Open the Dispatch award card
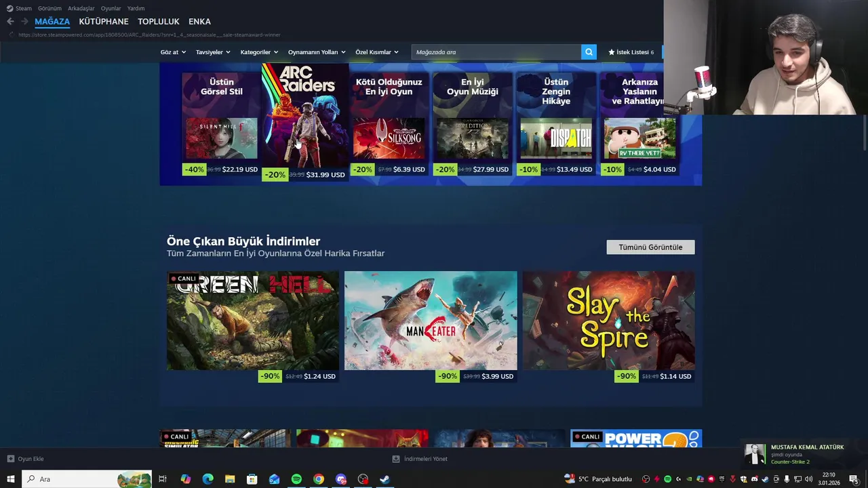 [556, 124]
